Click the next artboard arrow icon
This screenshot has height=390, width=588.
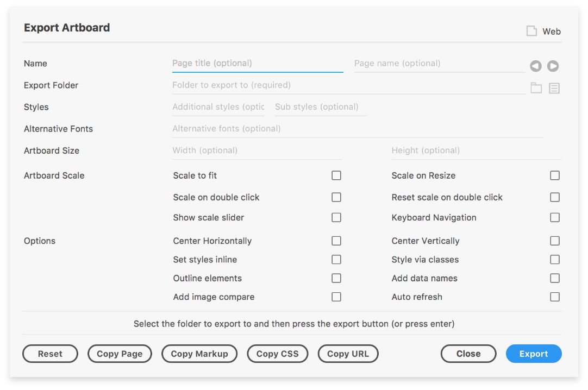[x=553, y=66]
